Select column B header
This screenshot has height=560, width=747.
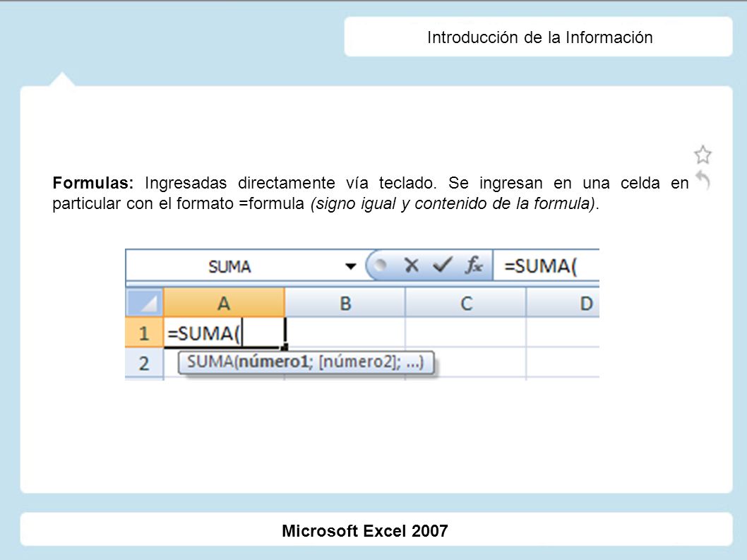[x=345, y=303]
